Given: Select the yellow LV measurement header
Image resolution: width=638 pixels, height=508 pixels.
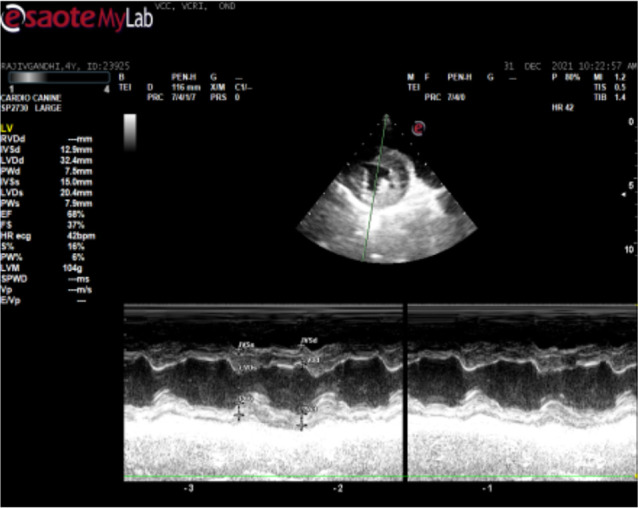Looking at the screenshot, I should 8,129.
